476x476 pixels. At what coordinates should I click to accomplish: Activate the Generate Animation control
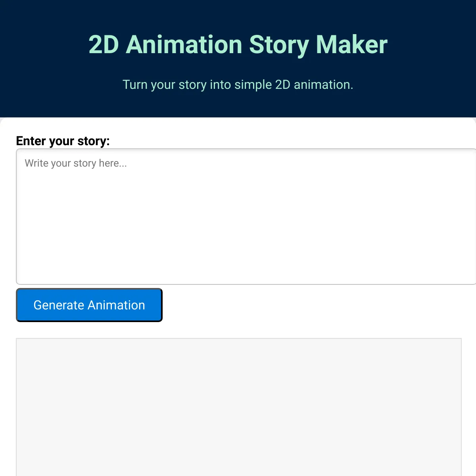tap(89, 305)
